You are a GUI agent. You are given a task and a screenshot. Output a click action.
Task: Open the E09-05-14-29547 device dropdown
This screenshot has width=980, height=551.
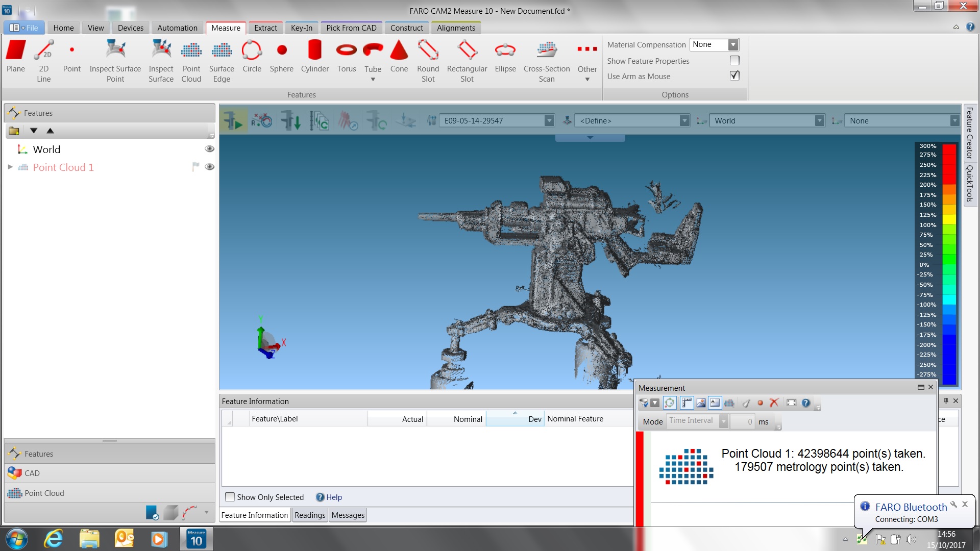coord(549,121)
